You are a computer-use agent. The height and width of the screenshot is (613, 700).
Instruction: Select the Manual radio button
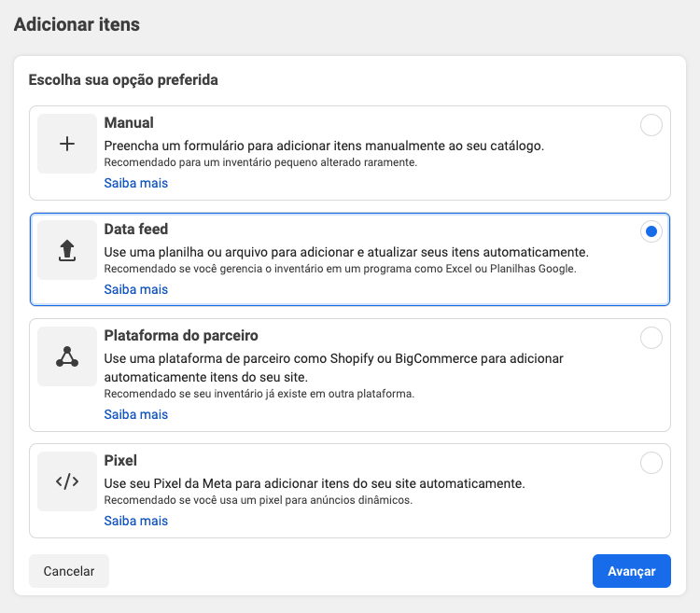click(651, 125)
